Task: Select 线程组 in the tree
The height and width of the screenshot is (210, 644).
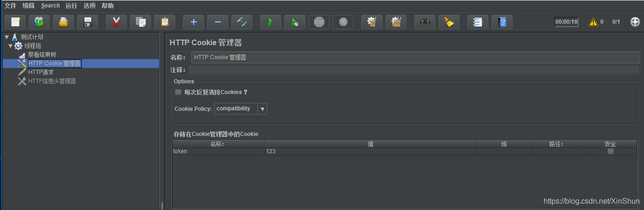Action: [x=33, y=46]
